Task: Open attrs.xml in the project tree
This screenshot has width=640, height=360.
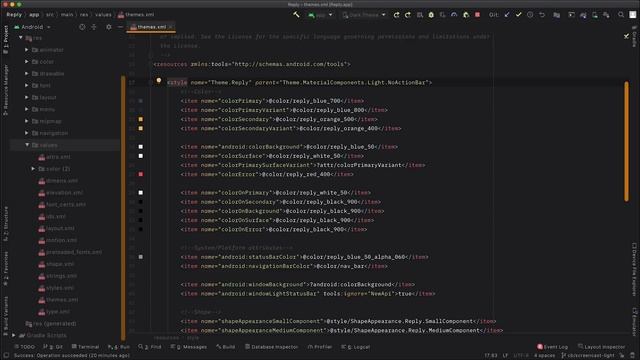Action: coord(54,157)
